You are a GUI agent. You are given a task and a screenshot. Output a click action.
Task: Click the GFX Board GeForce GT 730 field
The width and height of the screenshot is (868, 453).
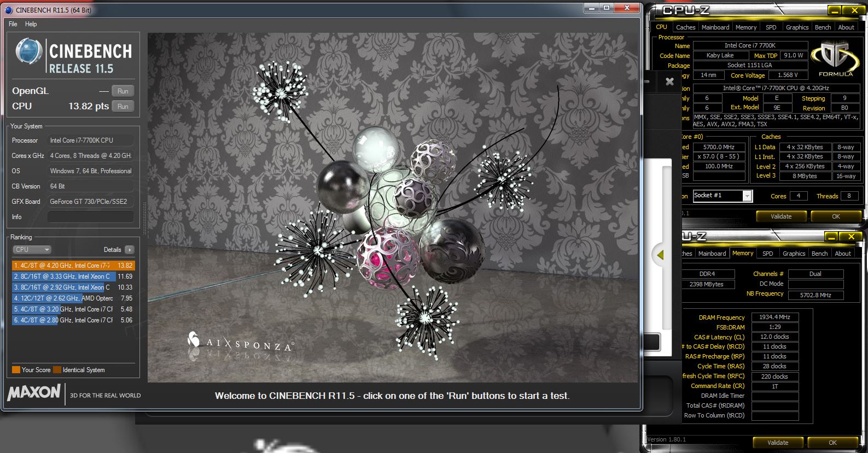point(91,202)
